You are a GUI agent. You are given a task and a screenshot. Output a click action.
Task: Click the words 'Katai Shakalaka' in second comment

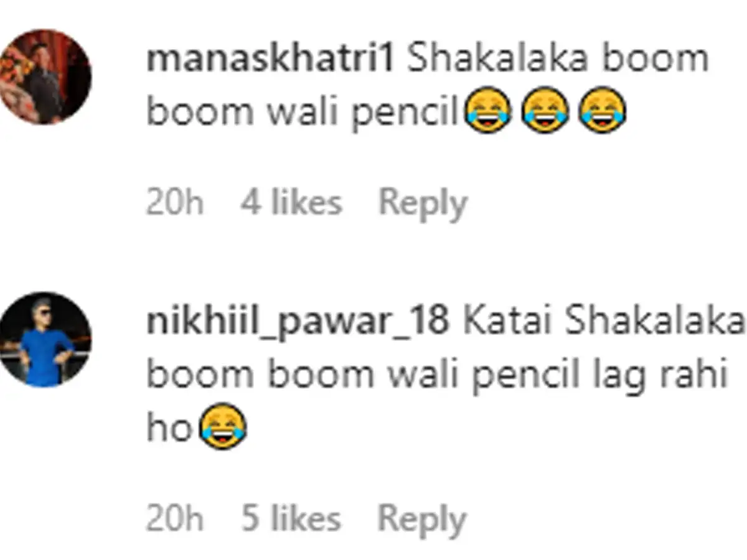[x=604, y=323]
